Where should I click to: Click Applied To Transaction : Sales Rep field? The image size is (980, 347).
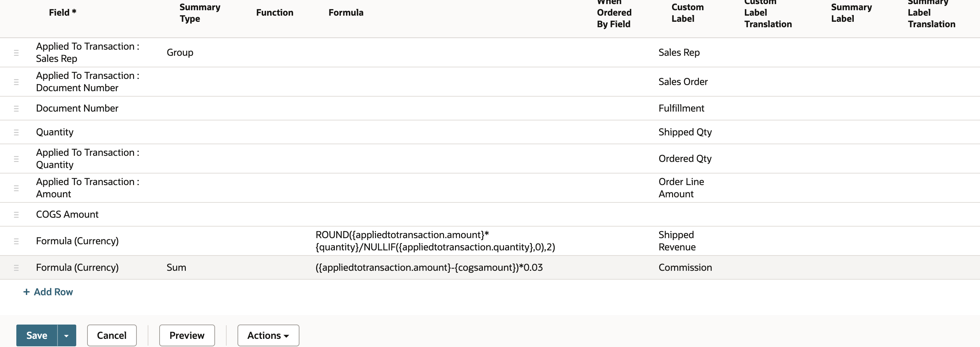pos(88,52)
